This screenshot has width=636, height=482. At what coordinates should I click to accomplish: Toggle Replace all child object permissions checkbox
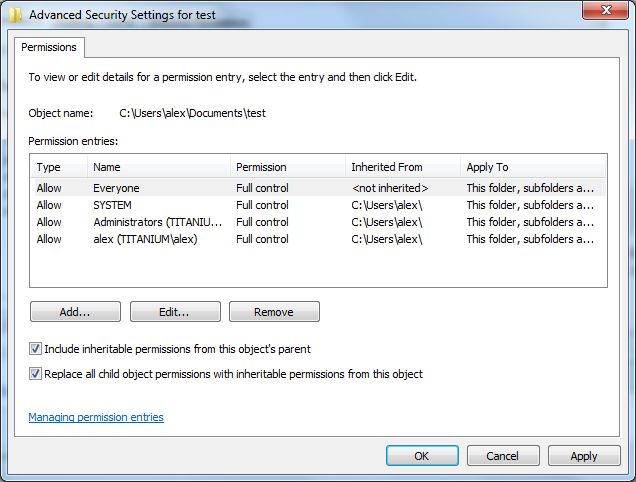click(35, 373)
